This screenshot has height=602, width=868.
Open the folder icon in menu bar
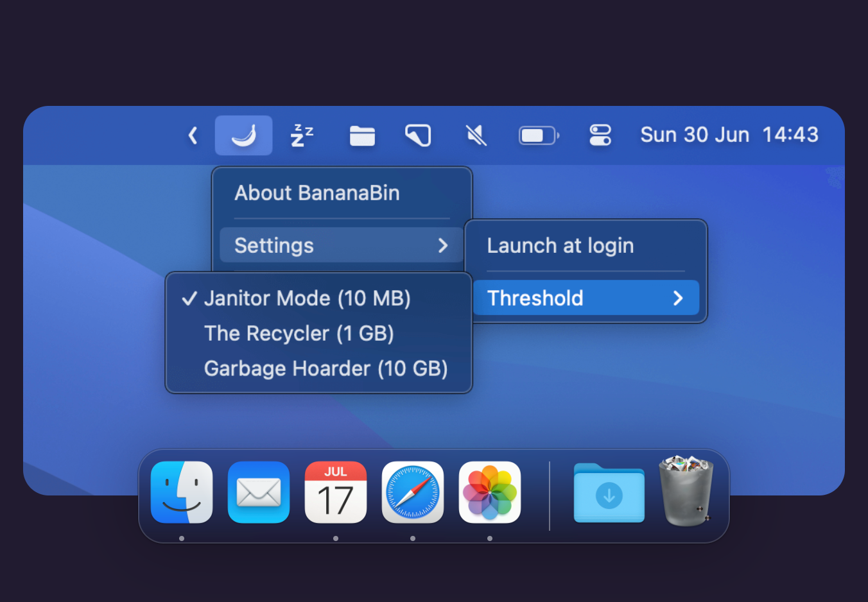362,136
